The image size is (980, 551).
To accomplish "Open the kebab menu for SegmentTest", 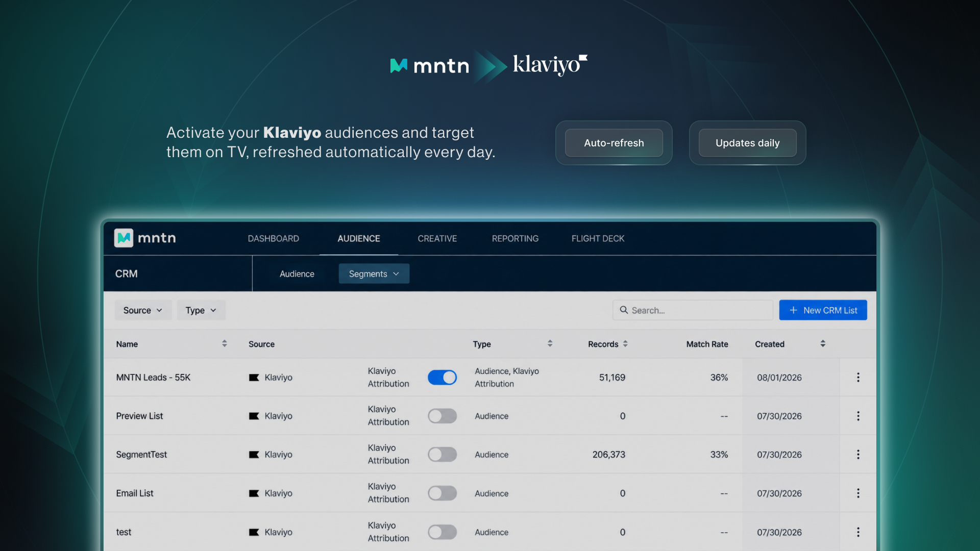I will pos(858,455).
